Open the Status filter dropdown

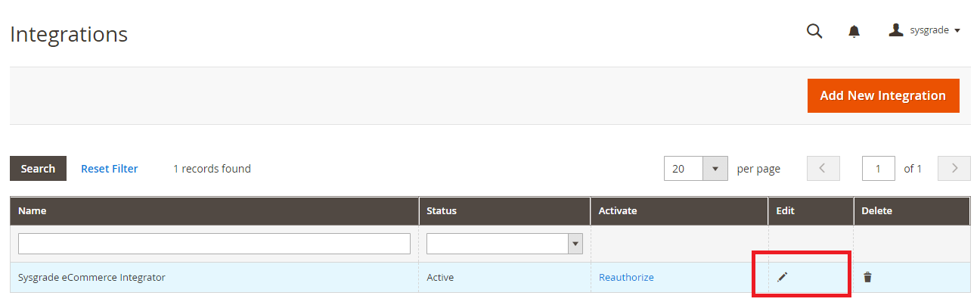504,244
